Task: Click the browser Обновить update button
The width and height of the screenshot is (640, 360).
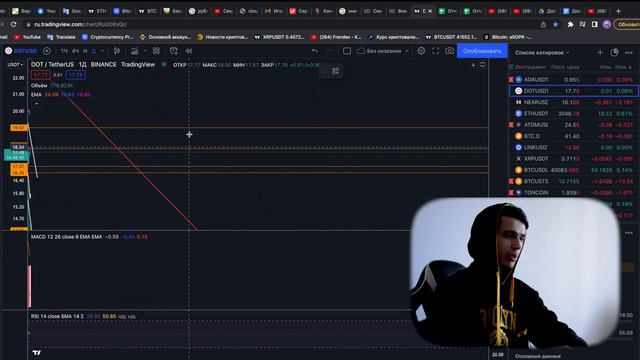Action: point(627,24)
